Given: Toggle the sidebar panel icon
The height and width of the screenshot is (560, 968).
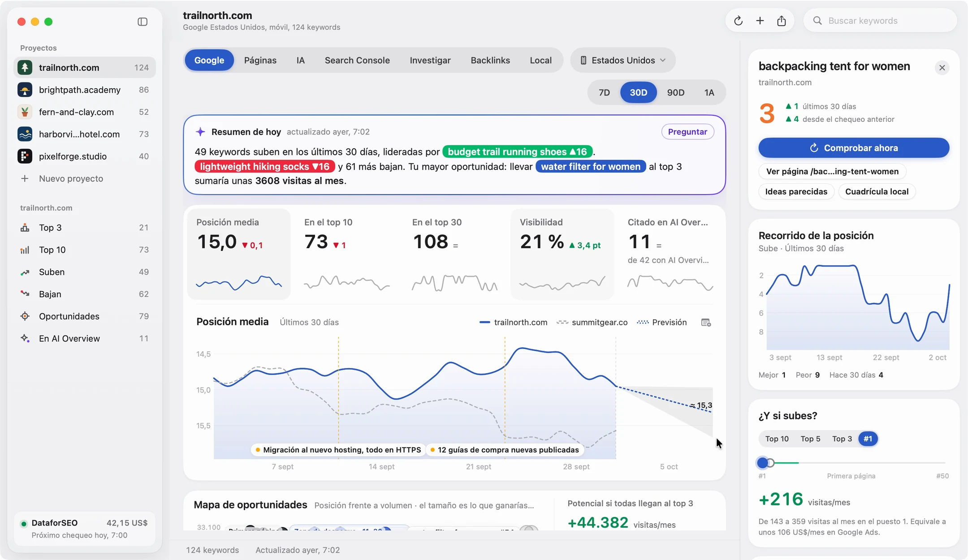Looking at the screenshot, I should point(143,22).
